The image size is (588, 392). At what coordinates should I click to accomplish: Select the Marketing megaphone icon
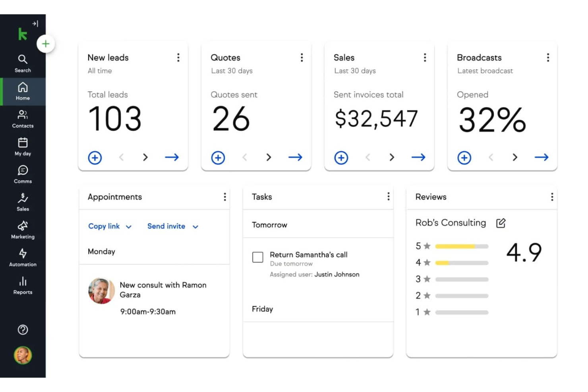tap(23, 227)
